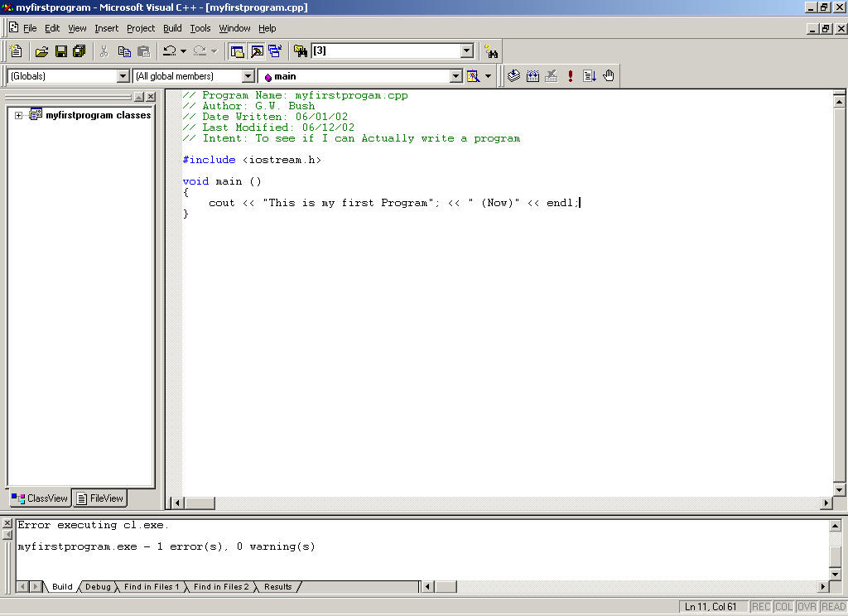This screenshot has height=616, width=848.
Task: Click the Build icon
Action: tap(532, 76)
